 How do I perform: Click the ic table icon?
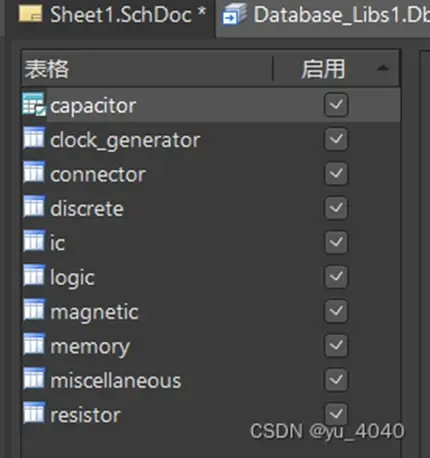coord(34,241)
